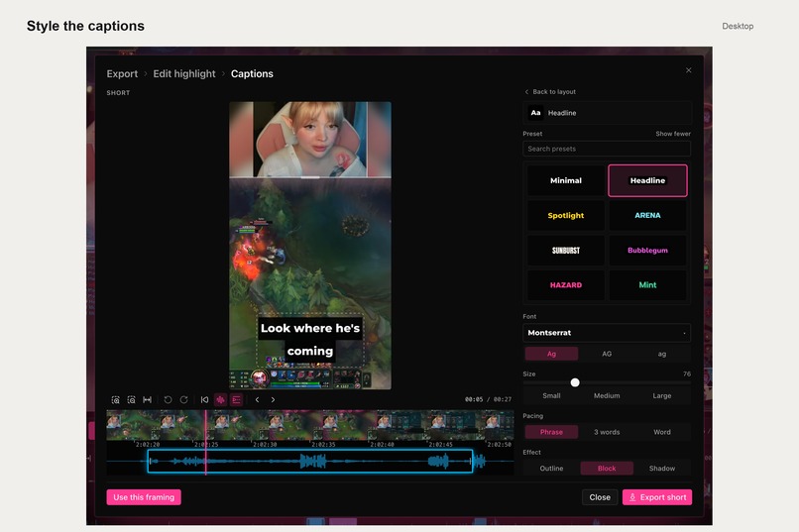The image size is (799, 532).
Task: Focus the Search presets field
Action: 607,149
